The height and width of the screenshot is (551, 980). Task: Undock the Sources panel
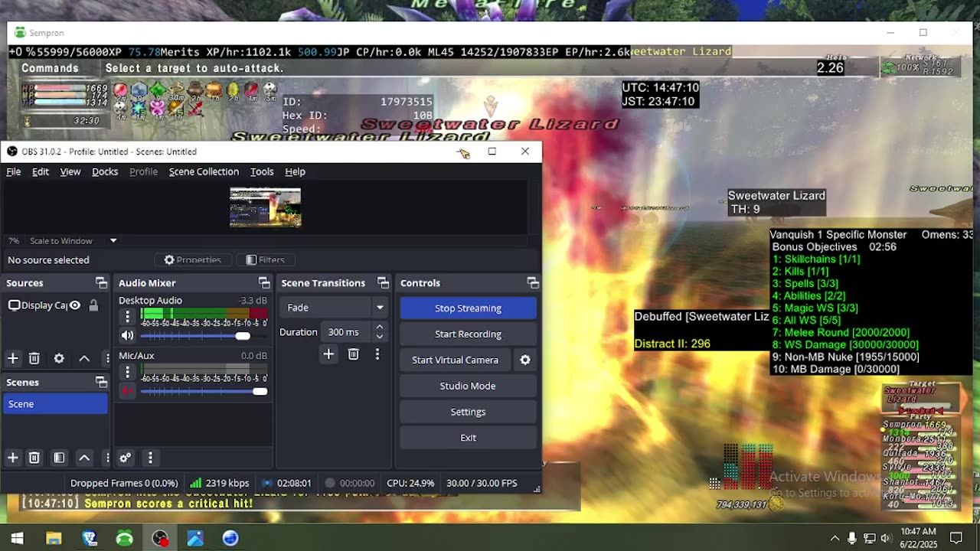(101, 283)
